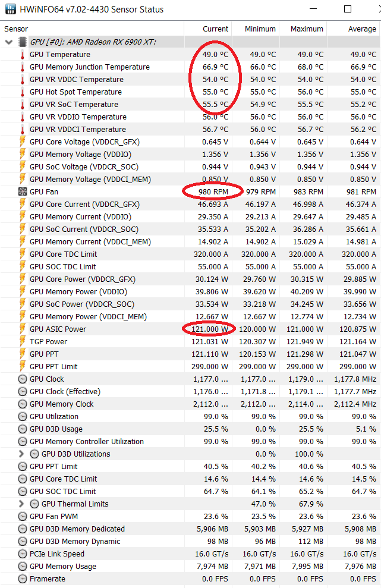Click the 980 RPM current fan value
381x588 pixels.
[213, 191]
